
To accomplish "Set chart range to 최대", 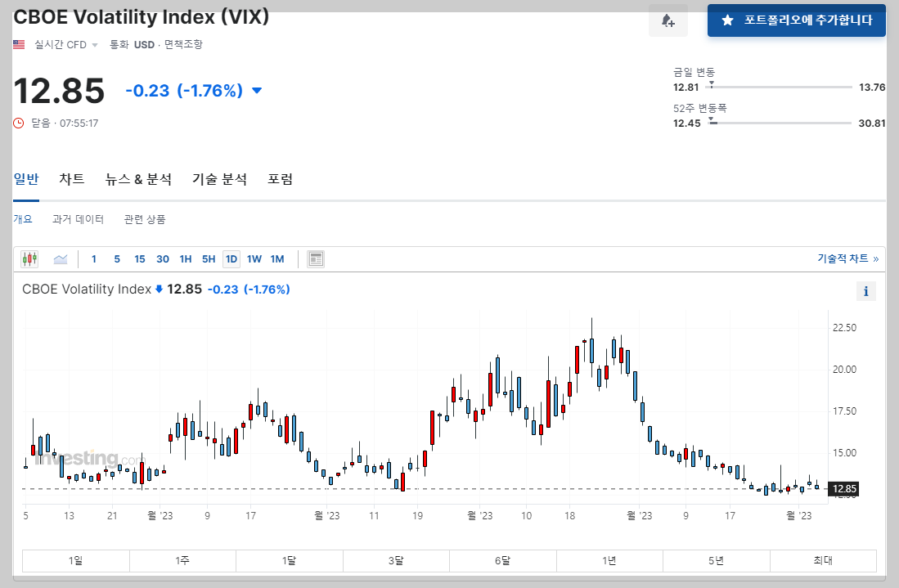I will (x=823, y=560).
